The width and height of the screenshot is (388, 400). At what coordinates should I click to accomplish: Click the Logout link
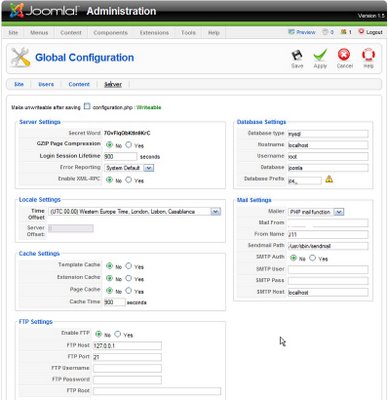click(370, 32)
